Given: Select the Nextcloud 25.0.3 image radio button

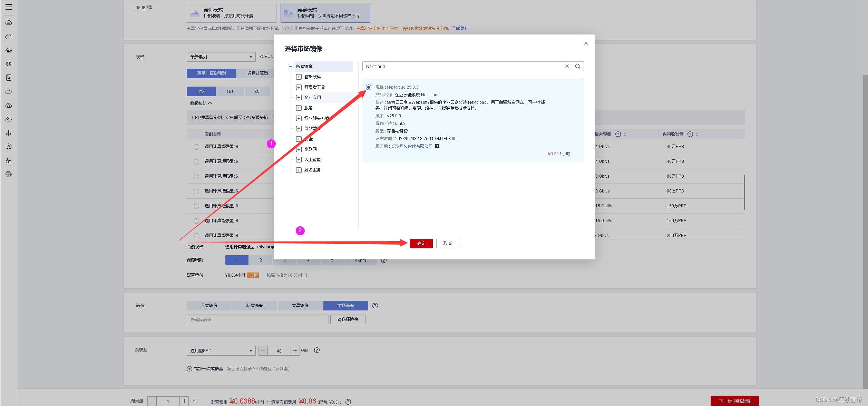Looking at the screenshot, I should 369,87.
